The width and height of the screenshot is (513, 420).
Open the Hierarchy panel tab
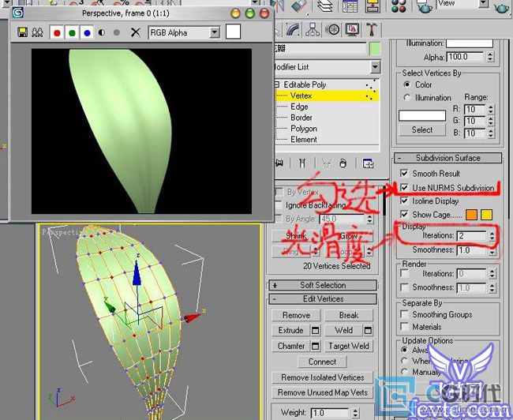click(x=313, y=30)
